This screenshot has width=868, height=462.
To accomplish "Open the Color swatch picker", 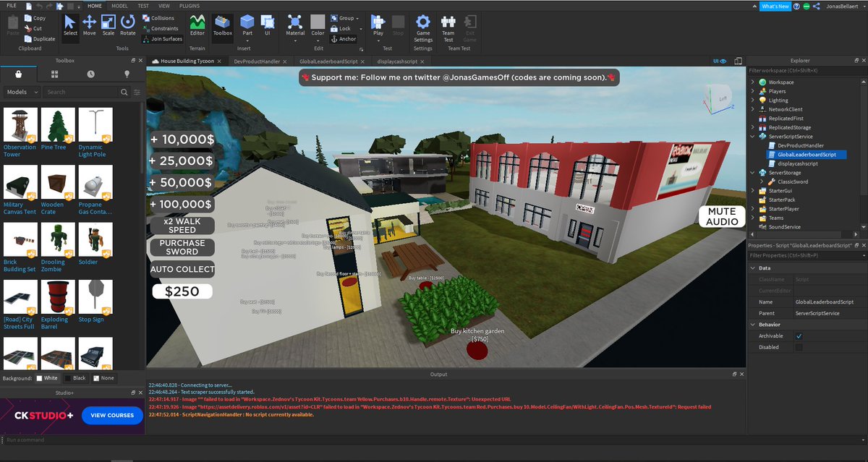I will (318, 25).
